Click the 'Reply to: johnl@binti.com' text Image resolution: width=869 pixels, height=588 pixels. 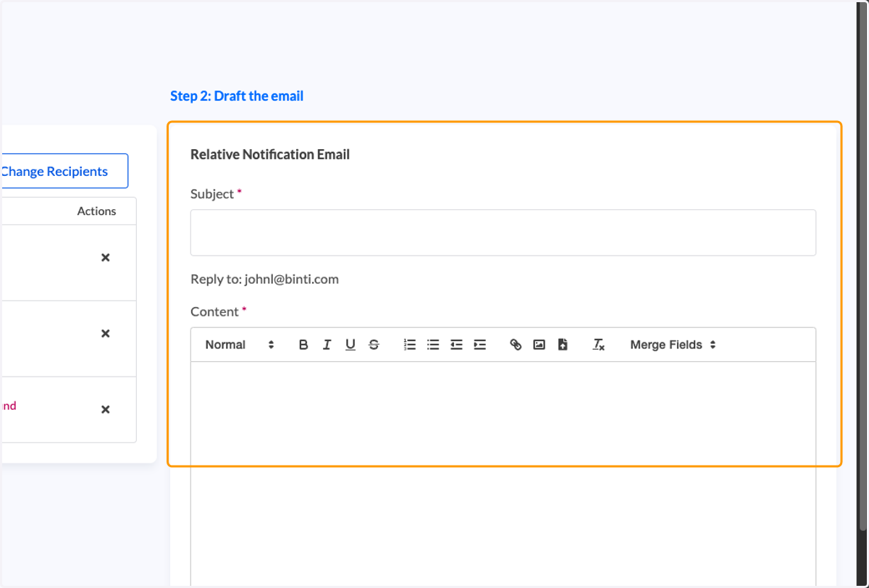click(264, 279)
